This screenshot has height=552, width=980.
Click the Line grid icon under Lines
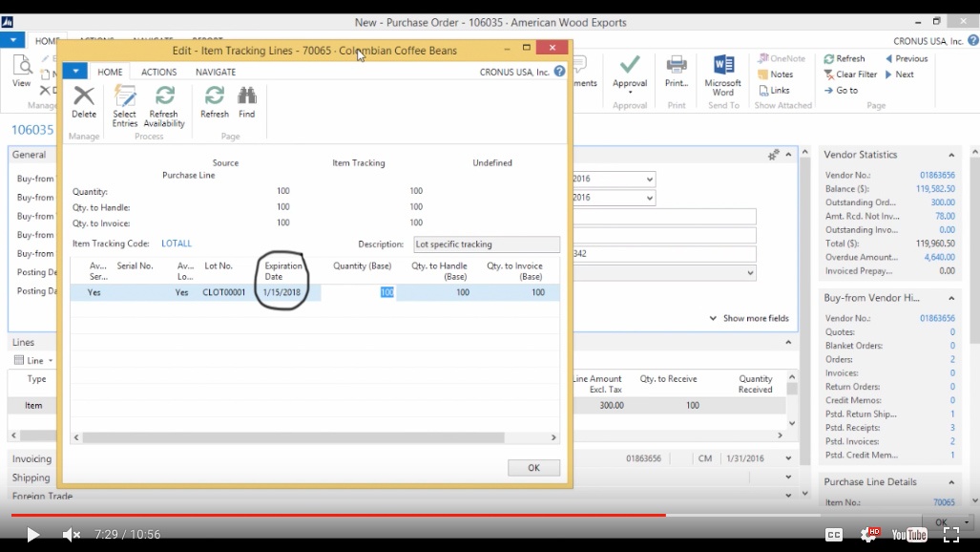(19, 360)
